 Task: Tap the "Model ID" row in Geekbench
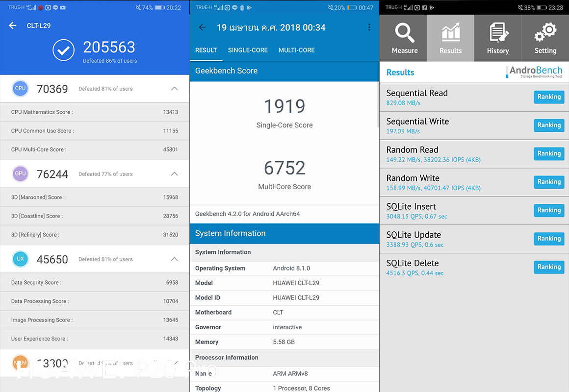click(x=284, y=298)
